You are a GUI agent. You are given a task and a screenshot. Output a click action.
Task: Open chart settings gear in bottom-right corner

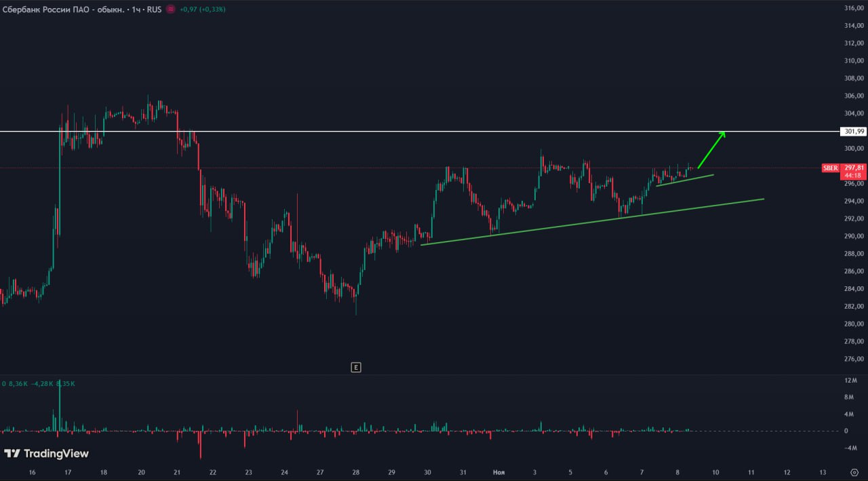(854, 472)
